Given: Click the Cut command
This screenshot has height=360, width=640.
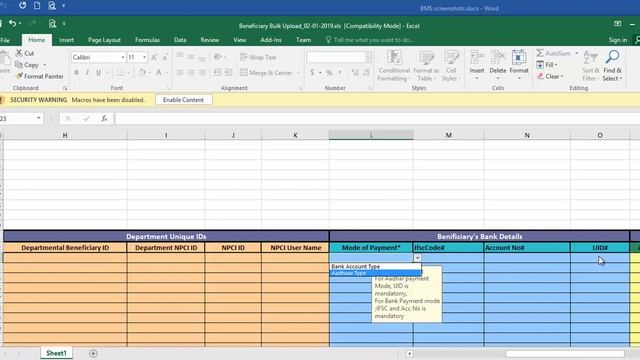Looking at the screenshot, I should [24, 53].
